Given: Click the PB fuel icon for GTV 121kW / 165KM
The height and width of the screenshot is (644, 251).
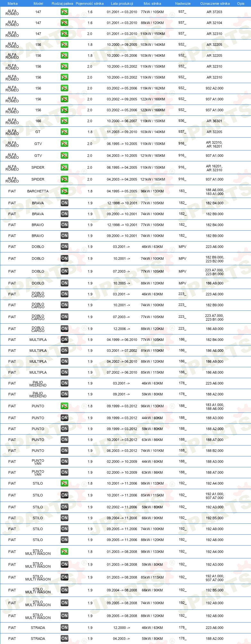Looking at the screenshot, I should (x=64, y=156).
